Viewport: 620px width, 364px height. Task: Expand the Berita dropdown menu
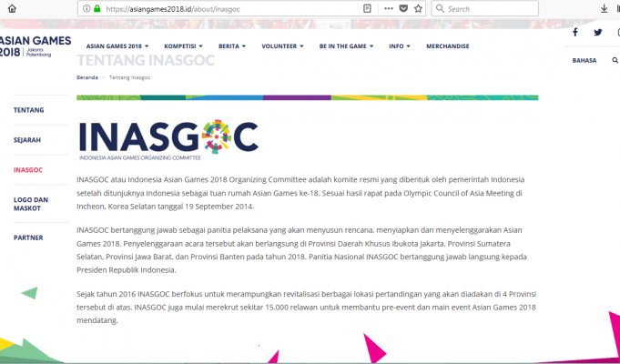(232, 45)
